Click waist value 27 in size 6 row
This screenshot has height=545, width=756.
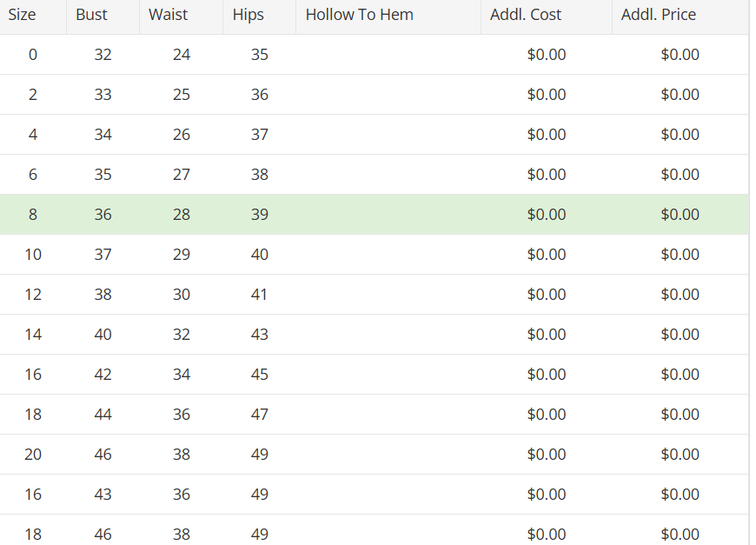click(182, 175)
